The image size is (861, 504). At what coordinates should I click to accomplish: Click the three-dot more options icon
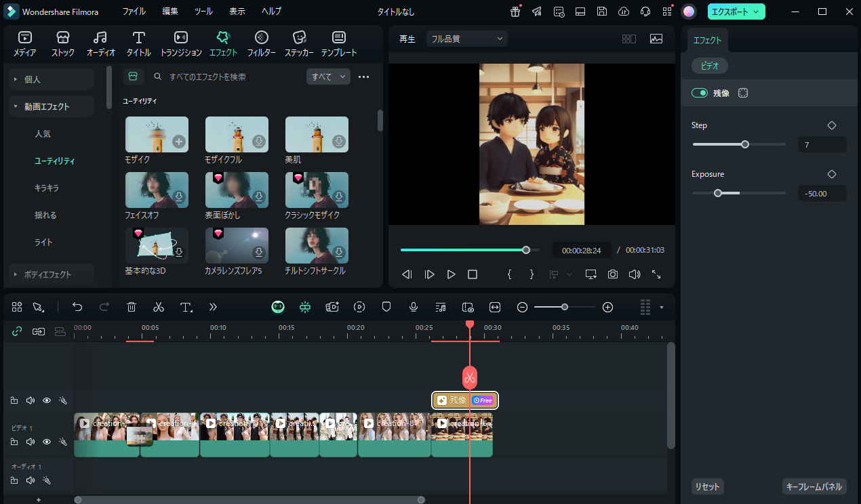tap(364, 77)
